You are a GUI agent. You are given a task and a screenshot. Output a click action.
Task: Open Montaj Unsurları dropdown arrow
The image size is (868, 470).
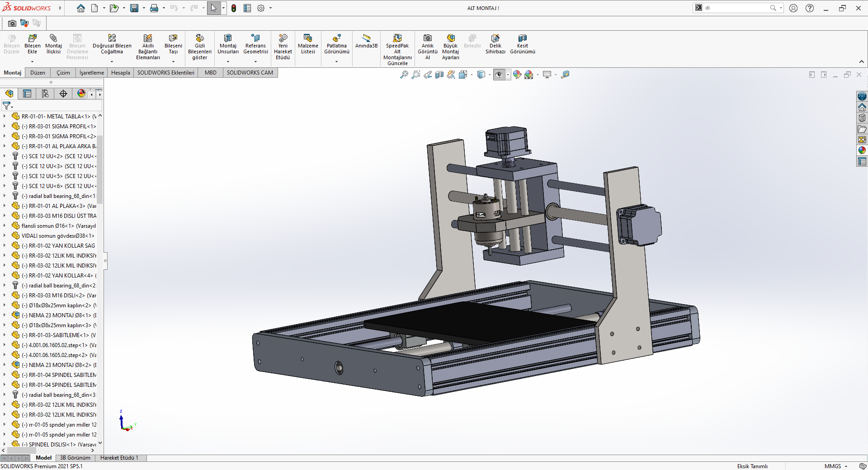tap(228, 61)
